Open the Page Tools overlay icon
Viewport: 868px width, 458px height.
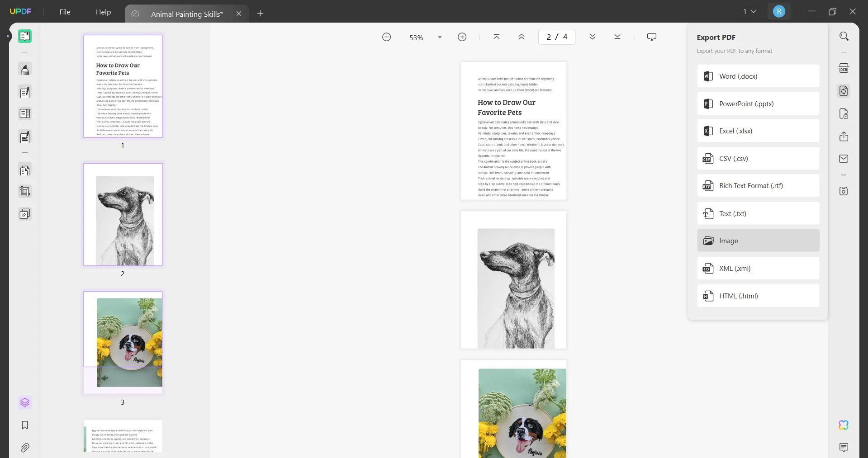pos(25,214)
